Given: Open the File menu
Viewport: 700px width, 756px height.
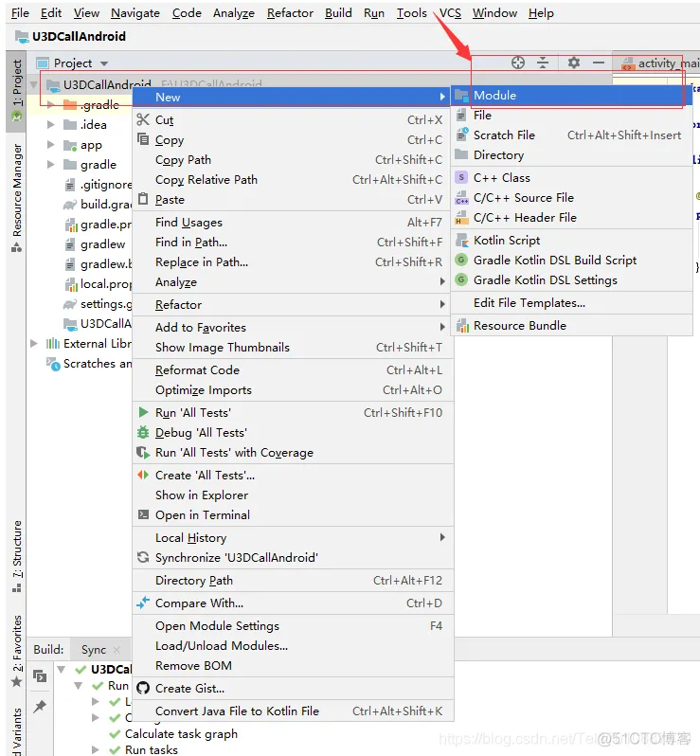Looking at the screenshot, I should pyautogui.click(x=20, y=13).
